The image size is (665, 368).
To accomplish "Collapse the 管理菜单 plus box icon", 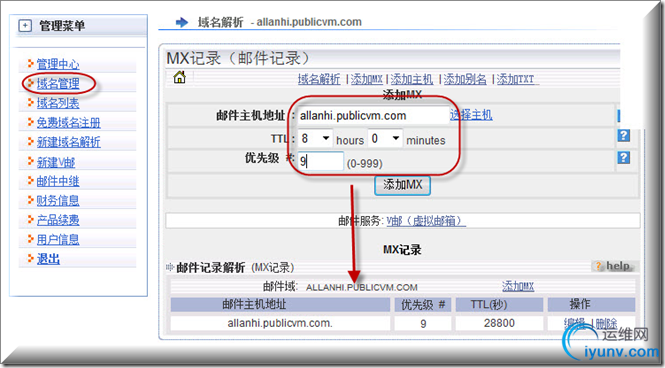I will pos(25,26).
